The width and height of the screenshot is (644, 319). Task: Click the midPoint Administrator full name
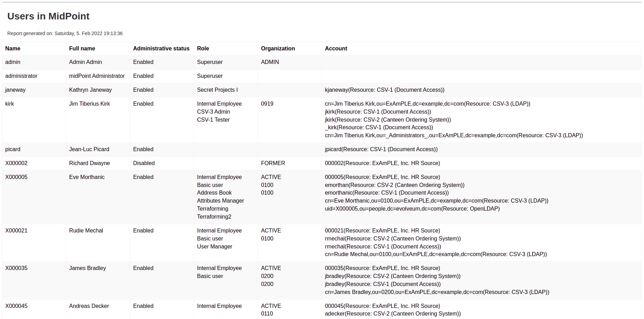click(97, 76)
